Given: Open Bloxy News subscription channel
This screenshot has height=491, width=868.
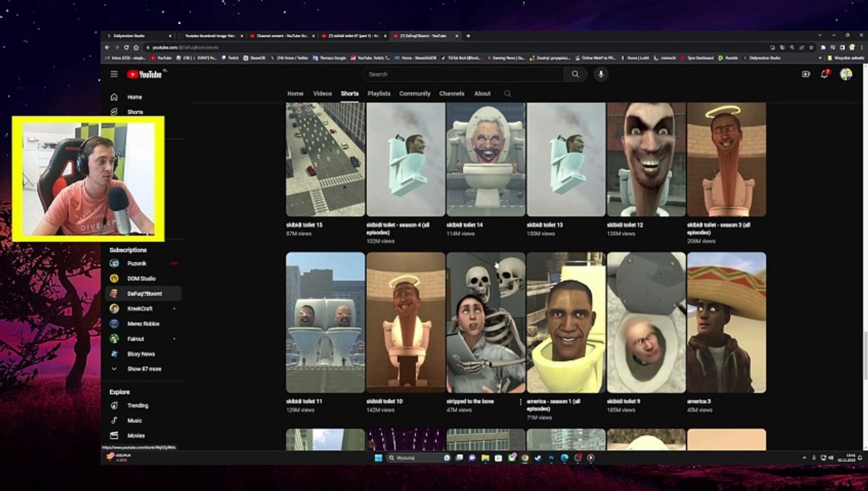Looking at the screenshot, I should click(x=141, y=354).
